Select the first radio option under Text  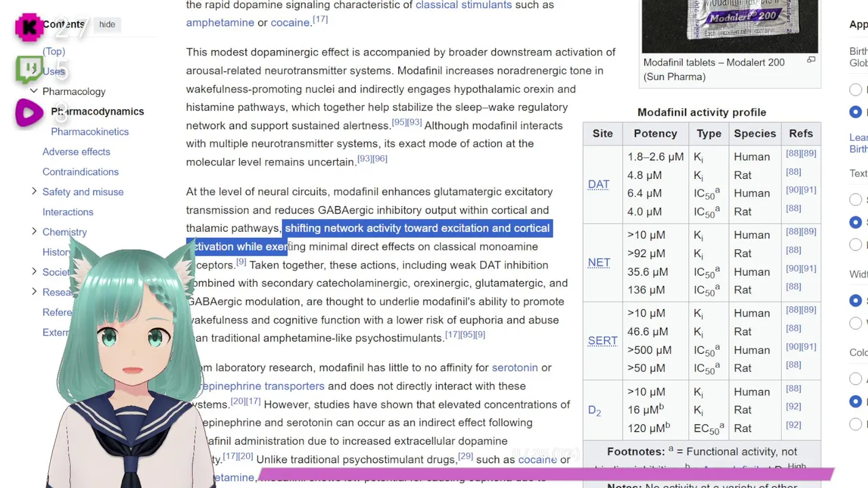[856, 200]
